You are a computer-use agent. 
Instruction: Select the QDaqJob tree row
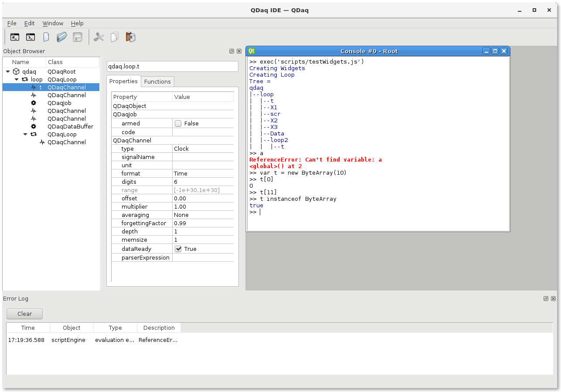pyautogui.click(x=51, y=103)
